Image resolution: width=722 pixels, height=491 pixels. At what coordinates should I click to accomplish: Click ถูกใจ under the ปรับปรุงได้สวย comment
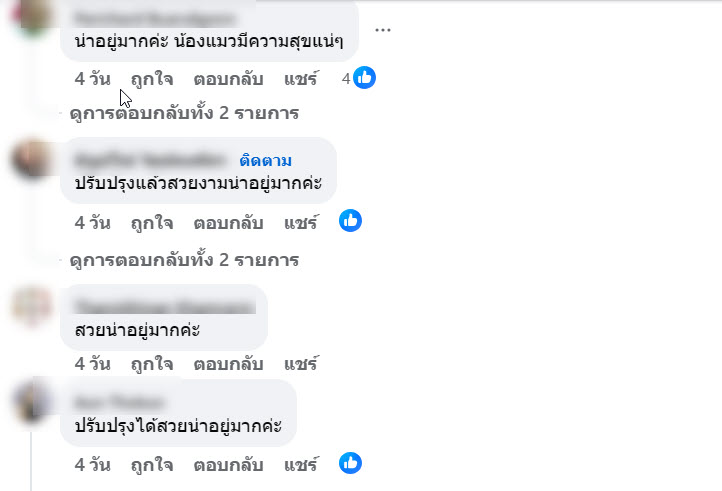pos(152,465)
